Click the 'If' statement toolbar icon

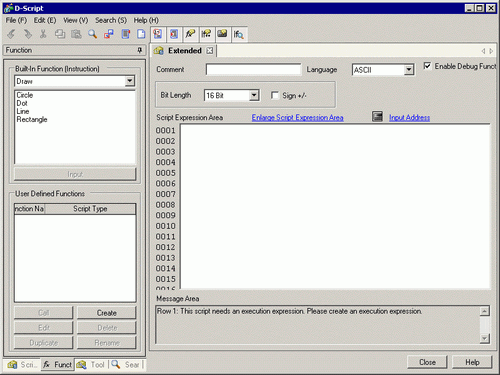(x=206, y=34)
